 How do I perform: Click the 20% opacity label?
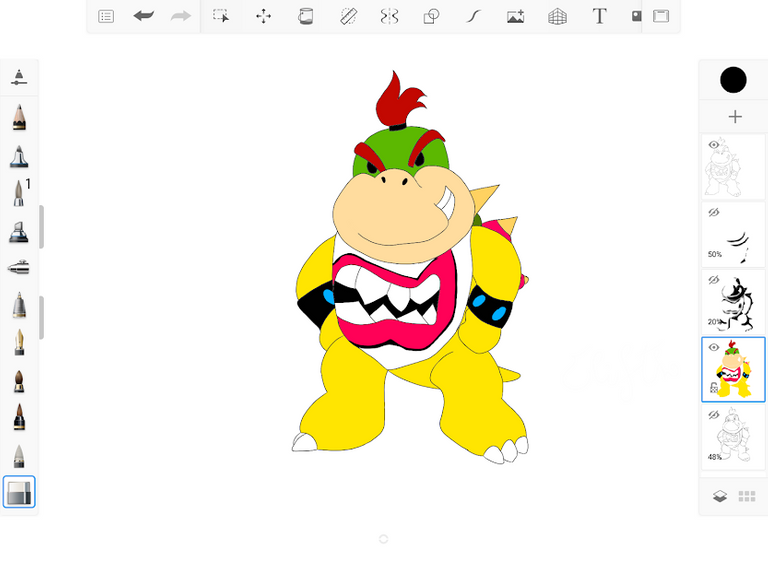[714, 322]
